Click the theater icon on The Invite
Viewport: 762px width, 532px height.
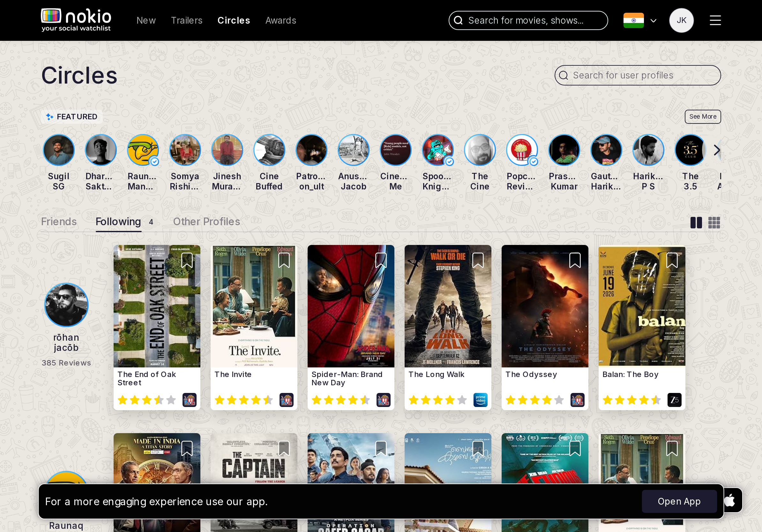point(287,400)
